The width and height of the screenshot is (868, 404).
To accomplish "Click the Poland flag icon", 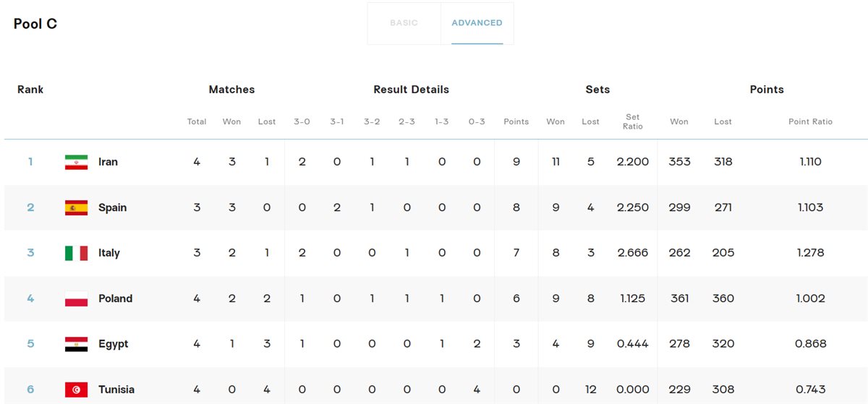I will (76, 298).
